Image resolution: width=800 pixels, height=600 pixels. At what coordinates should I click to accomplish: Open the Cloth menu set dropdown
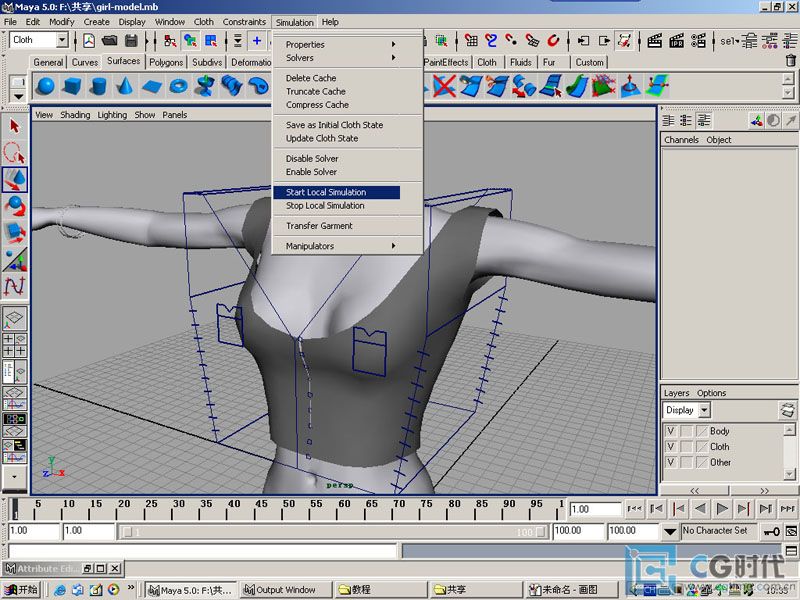point(62,40)
